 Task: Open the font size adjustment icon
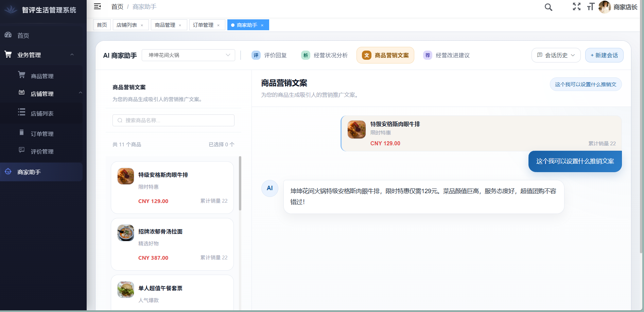click(591, 6)
